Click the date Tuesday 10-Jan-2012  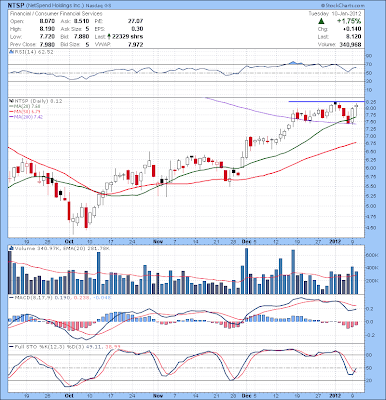(334, 14)
